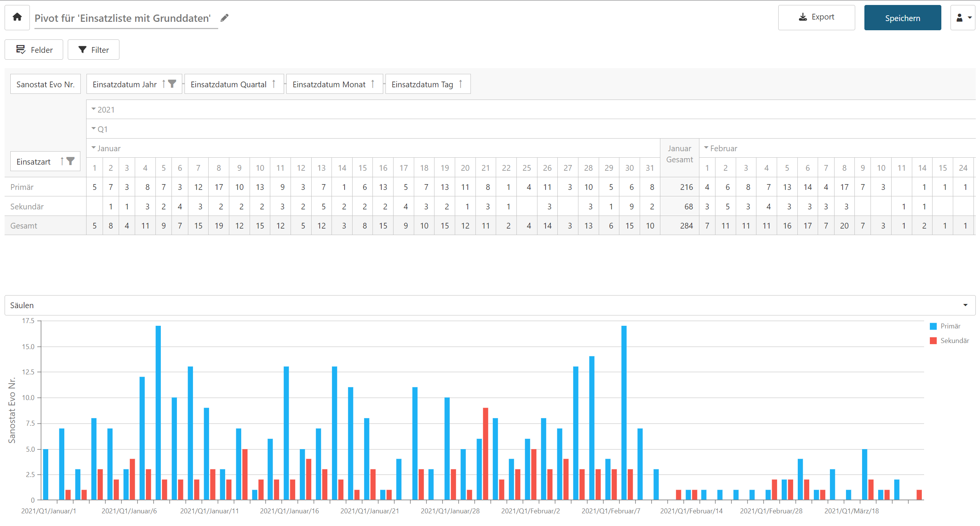
Task: Edit the pivot title with pencil icon
Action: tap(225, 18)
